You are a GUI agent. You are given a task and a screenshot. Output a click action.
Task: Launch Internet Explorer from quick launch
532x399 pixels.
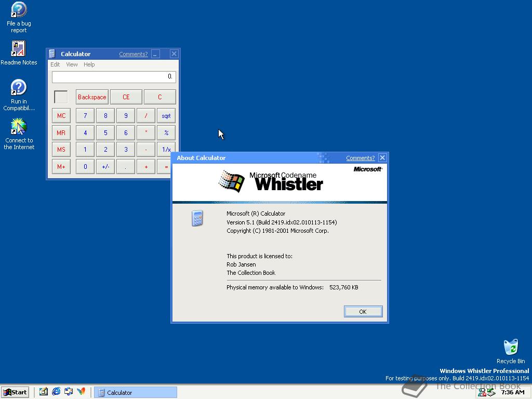click(56, 392)
